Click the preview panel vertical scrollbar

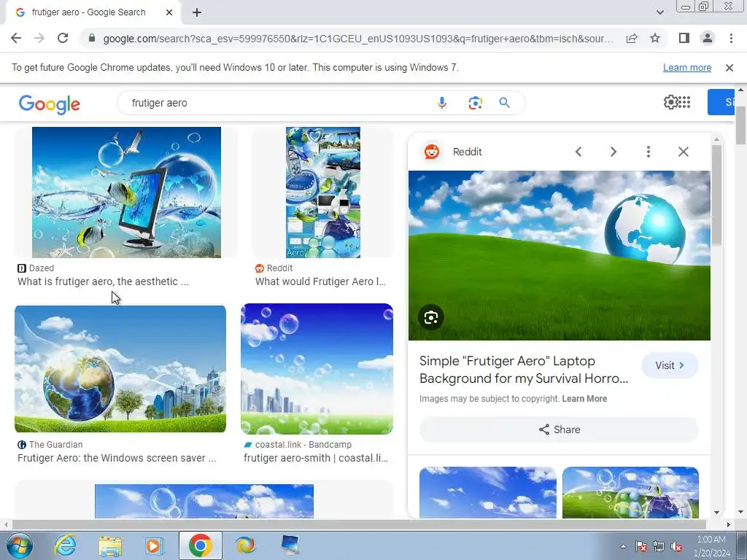tap(716, 195)
